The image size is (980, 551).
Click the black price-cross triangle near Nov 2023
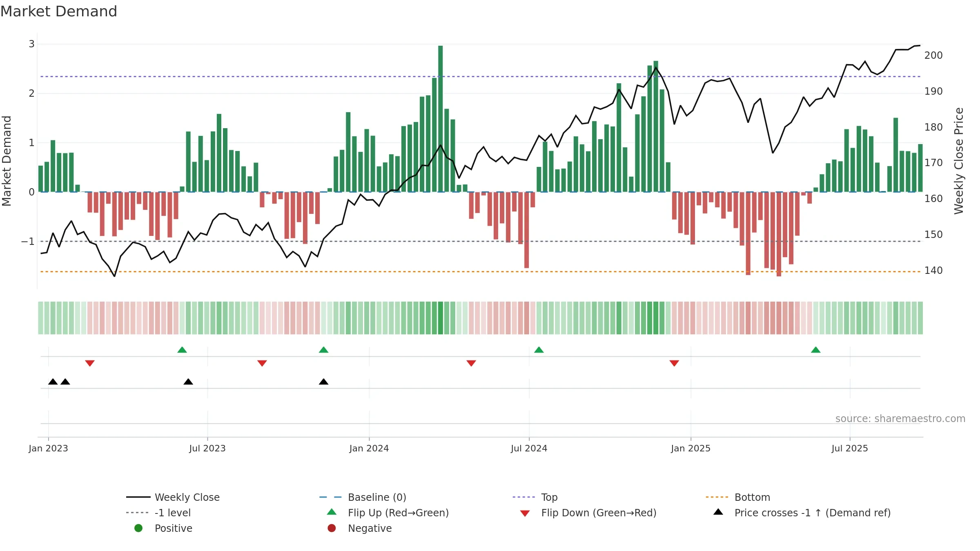323,382
